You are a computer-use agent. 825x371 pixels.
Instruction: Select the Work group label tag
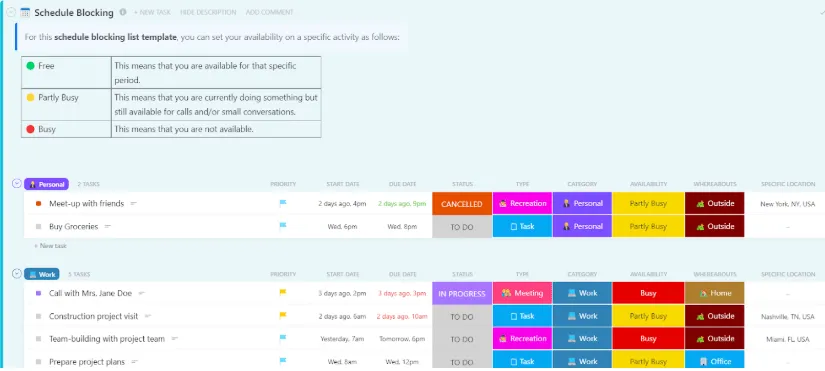click(x=42, y=274)
